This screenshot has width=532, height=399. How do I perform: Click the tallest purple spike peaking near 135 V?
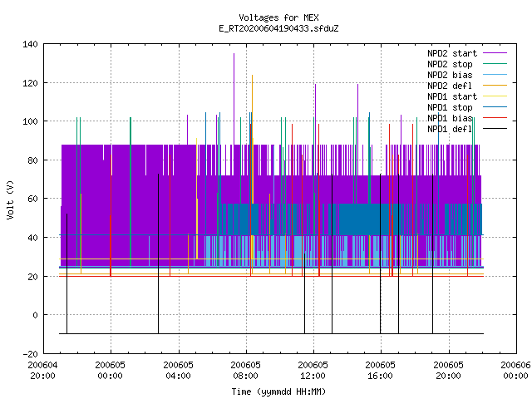[234, 98]
